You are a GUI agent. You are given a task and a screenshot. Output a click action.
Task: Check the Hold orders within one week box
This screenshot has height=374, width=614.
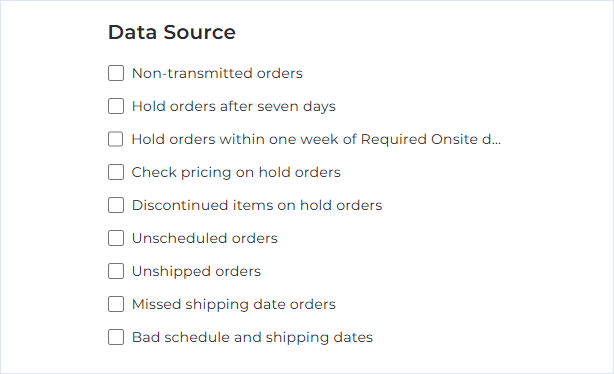pyautogui.click(x=116, y=139)
